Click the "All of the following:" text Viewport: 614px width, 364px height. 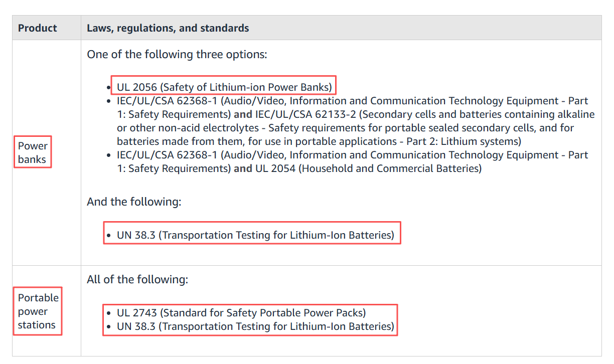pyautogui.click(x=137, y=279)
